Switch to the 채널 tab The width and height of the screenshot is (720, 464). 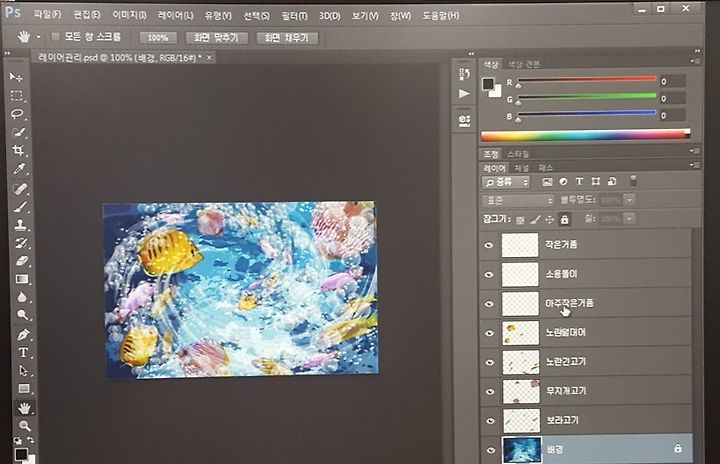[x=522, y=168]
